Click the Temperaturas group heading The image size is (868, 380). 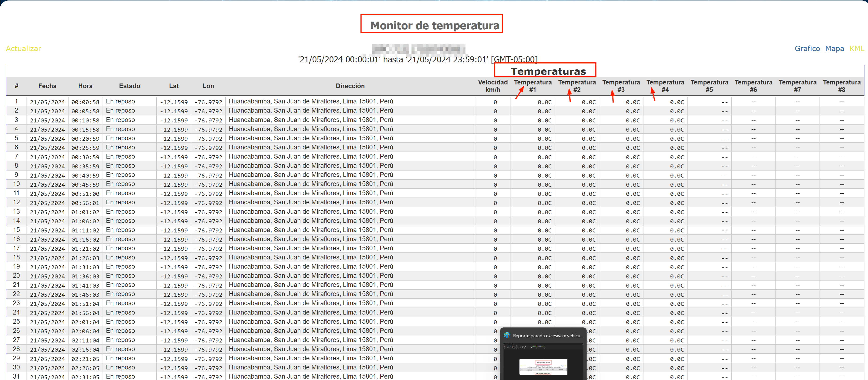click(548, 71)
